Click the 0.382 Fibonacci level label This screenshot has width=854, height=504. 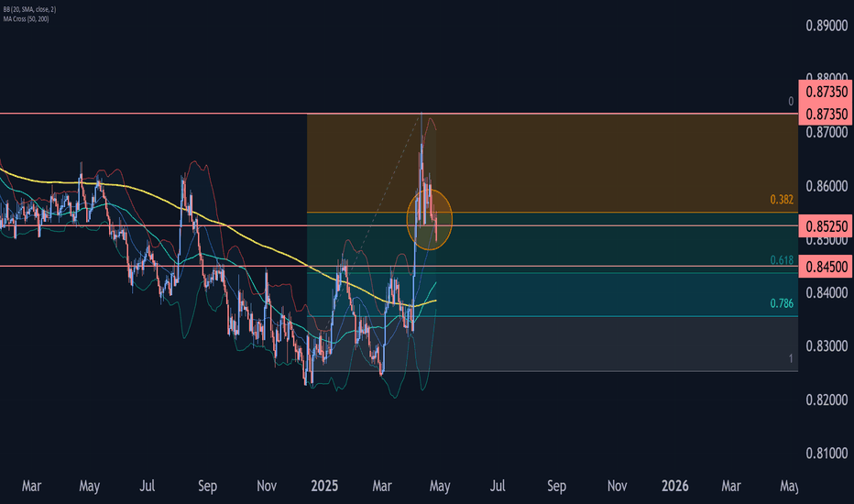coord(782,200)
